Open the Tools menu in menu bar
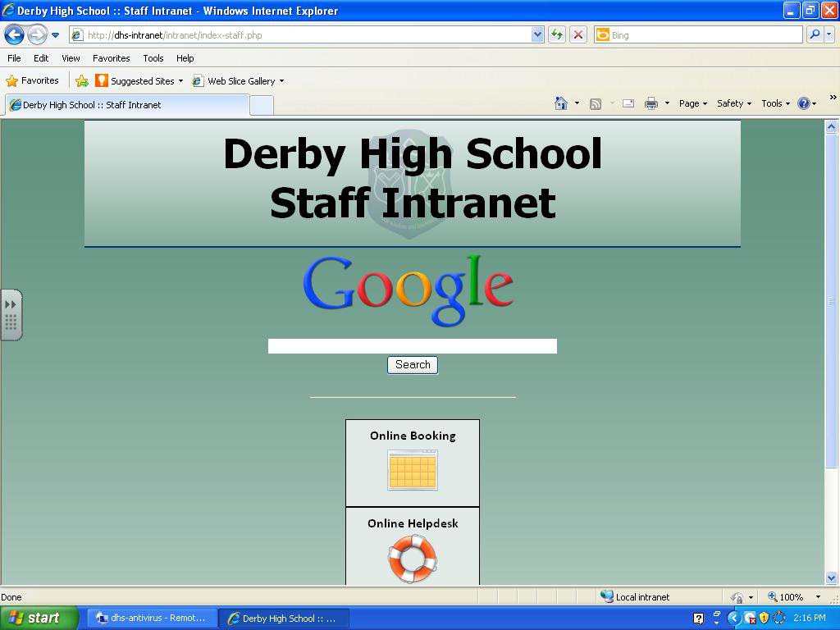 click(x=153, y=58)
